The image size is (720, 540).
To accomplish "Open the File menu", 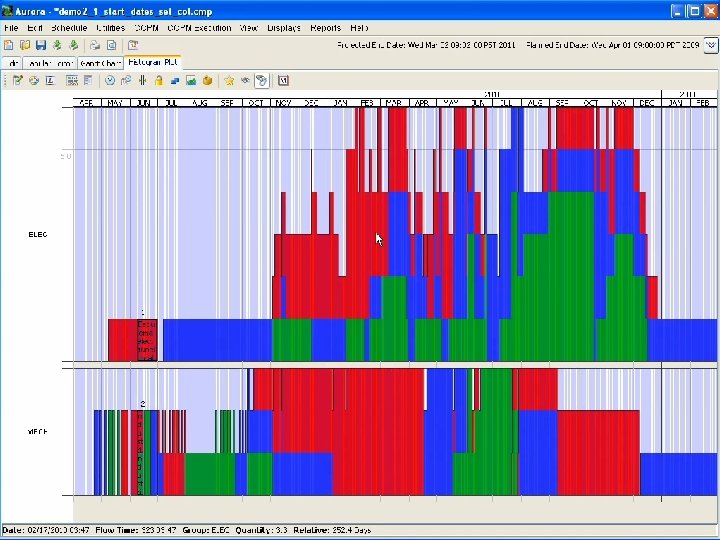I will coord(11,28).
